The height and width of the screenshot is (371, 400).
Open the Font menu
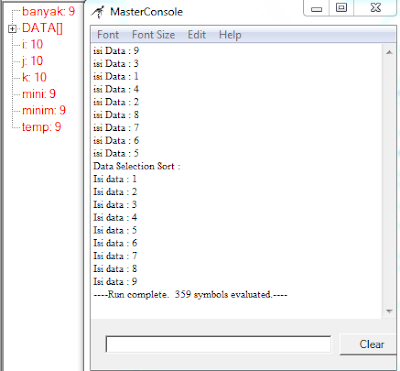108,35
